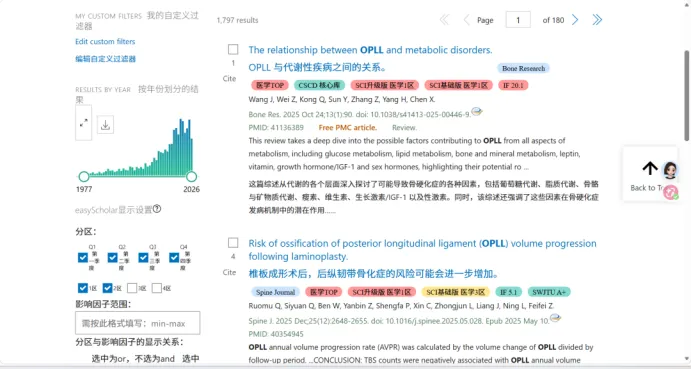Click the SCI基础版 医学1区 badge
Viewport: 692px width, 369px height.
click(x=458, y=85)
